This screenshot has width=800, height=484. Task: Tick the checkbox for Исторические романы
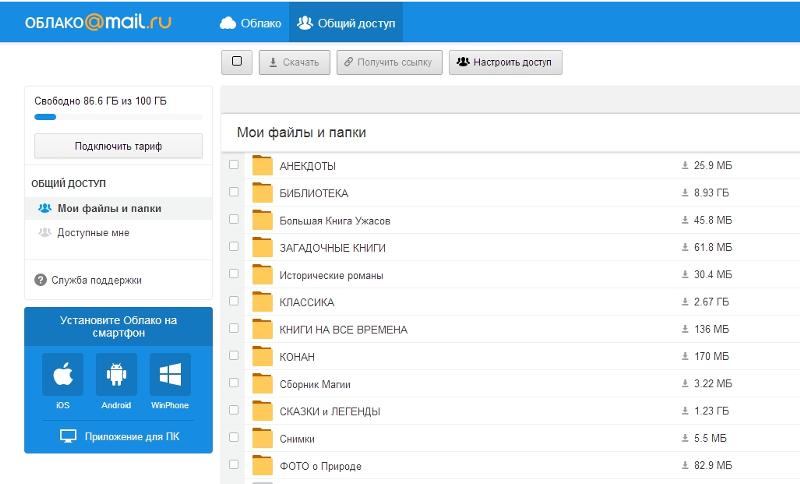[x=234, y=274]
